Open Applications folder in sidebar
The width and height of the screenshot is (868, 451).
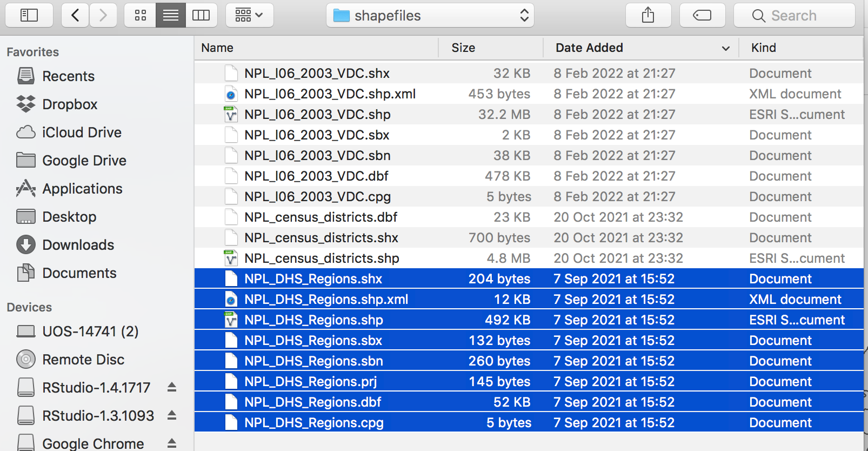(x=82, y=188)
